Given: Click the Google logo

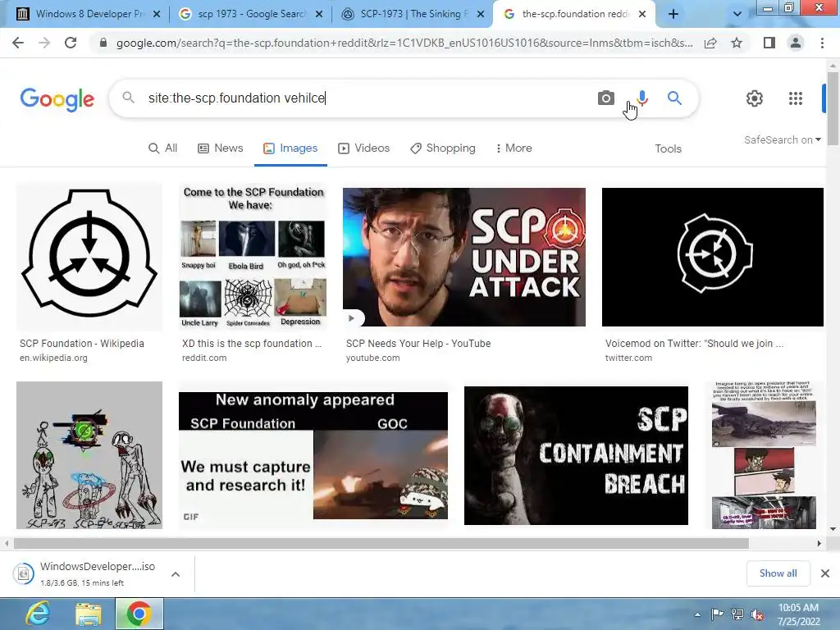Looking at the screenshot, I should click(x=57, y=99).
